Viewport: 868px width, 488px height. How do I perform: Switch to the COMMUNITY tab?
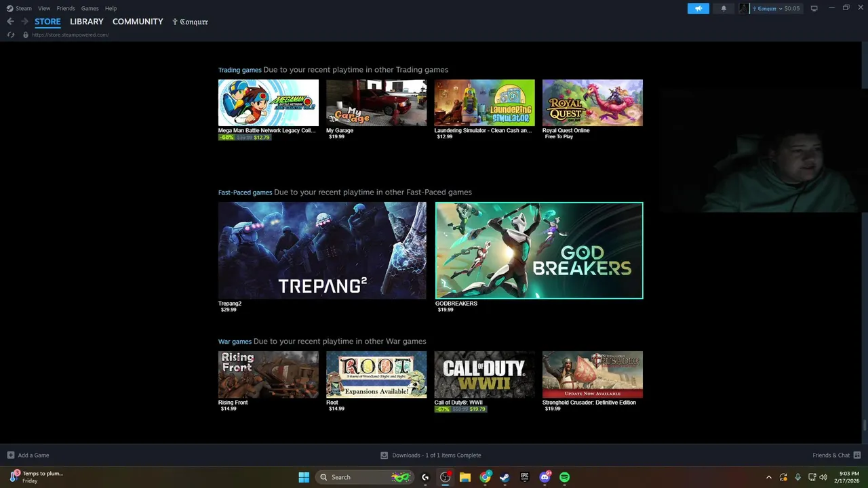(x=138, y=22)
